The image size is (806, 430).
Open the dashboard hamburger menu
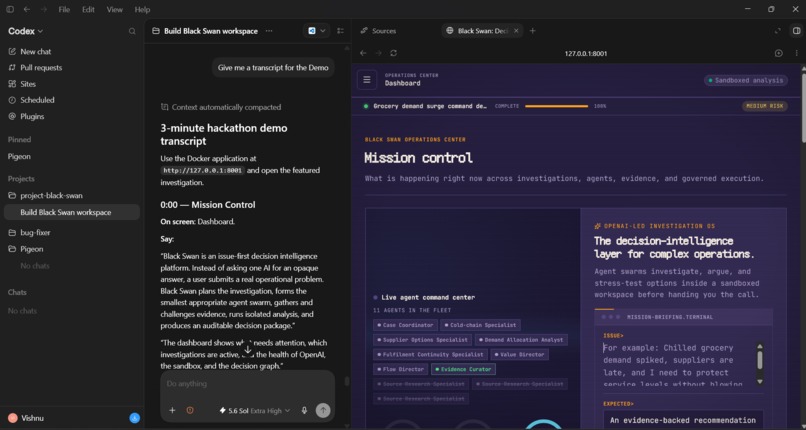[x=367, y=80]
